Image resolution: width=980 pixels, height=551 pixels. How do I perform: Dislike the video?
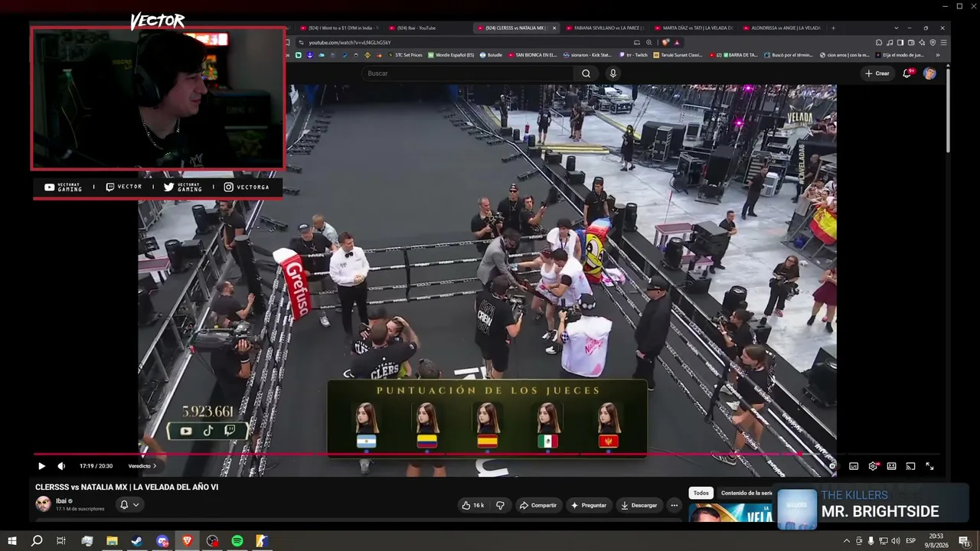click(500, 505)
